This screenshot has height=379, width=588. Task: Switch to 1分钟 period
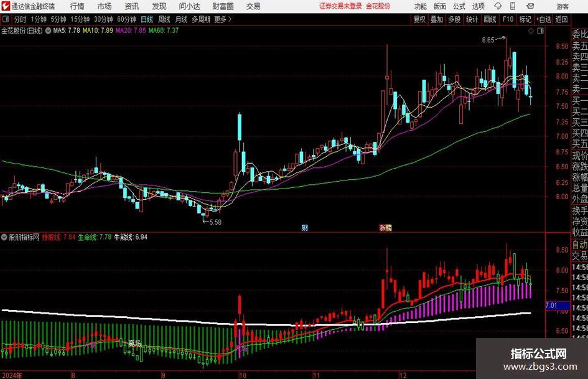point(38,19)
